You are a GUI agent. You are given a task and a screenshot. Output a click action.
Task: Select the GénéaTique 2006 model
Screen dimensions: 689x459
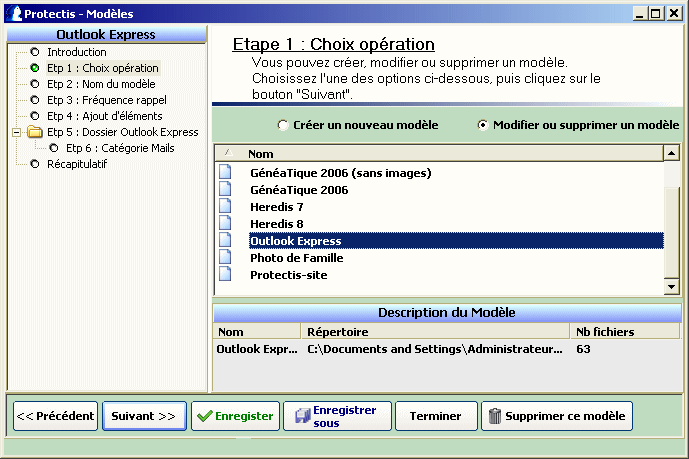299,190
